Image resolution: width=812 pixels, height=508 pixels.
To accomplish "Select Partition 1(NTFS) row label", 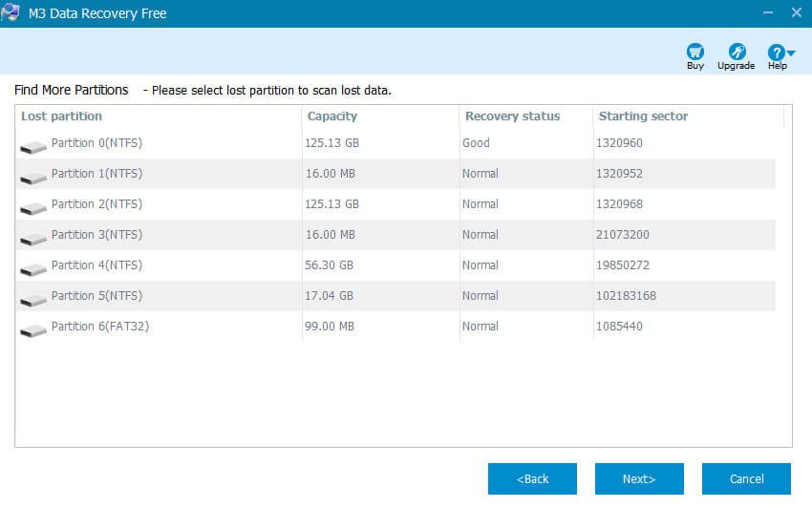I will pos(96,174).
